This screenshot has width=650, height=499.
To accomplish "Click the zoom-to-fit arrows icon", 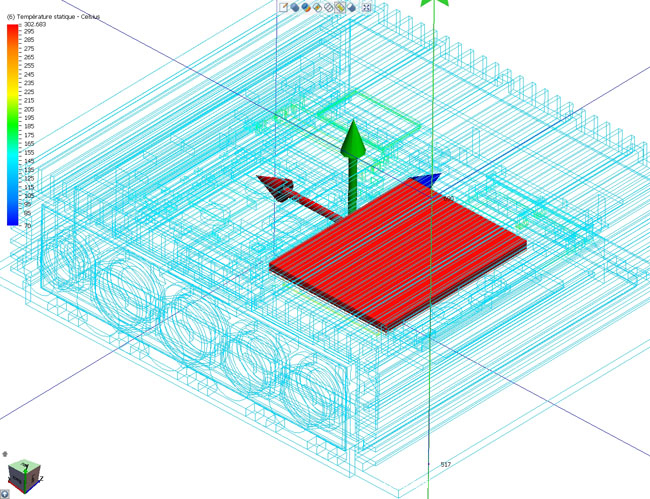I will 366,7.
